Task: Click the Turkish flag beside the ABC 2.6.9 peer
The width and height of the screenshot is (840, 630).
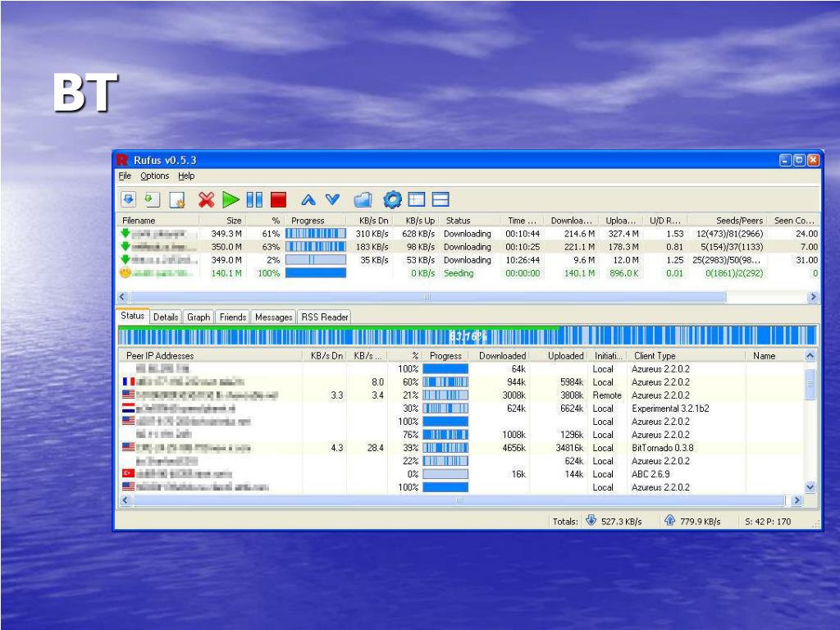Action: pyautogui.click(x=129, y=473)
